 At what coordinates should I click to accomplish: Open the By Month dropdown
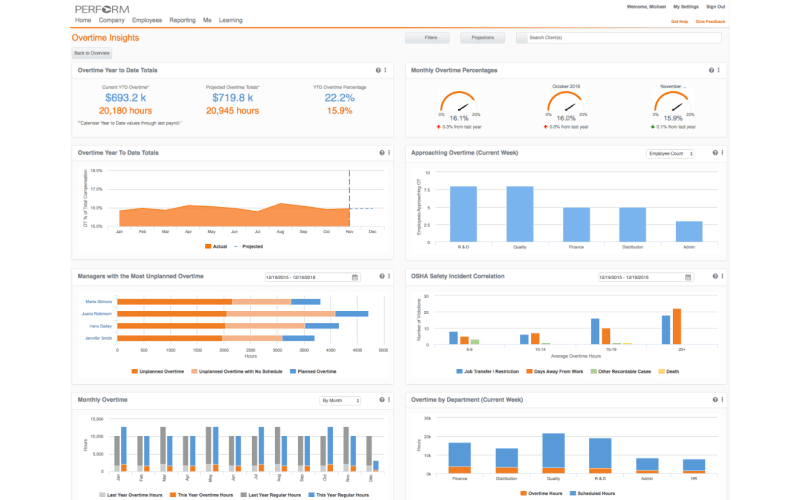[338, 400]
